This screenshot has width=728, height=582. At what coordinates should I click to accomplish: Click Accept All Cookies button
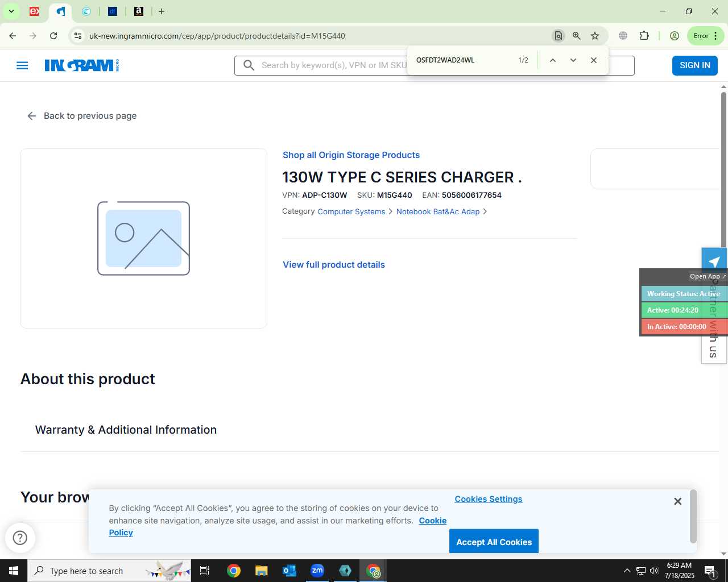coord(494,542)
